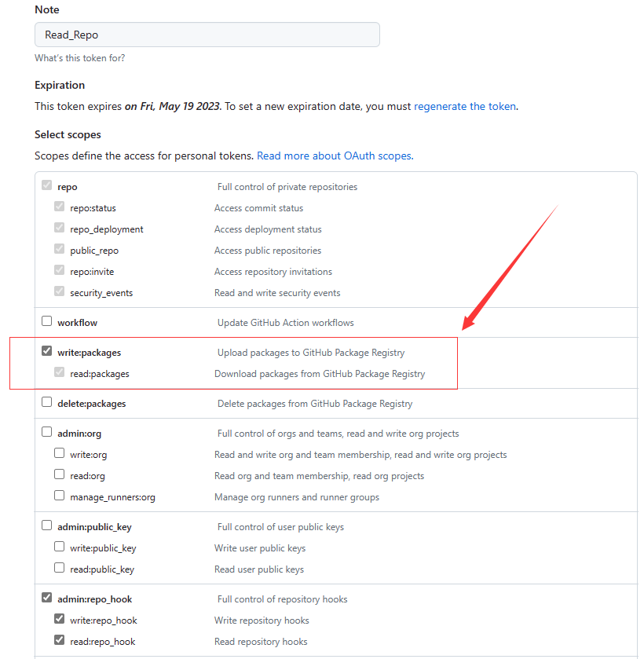Uncheck the write:repo_hook checkbox
This screenshot has height=659, width=644.
pos(59,619)
